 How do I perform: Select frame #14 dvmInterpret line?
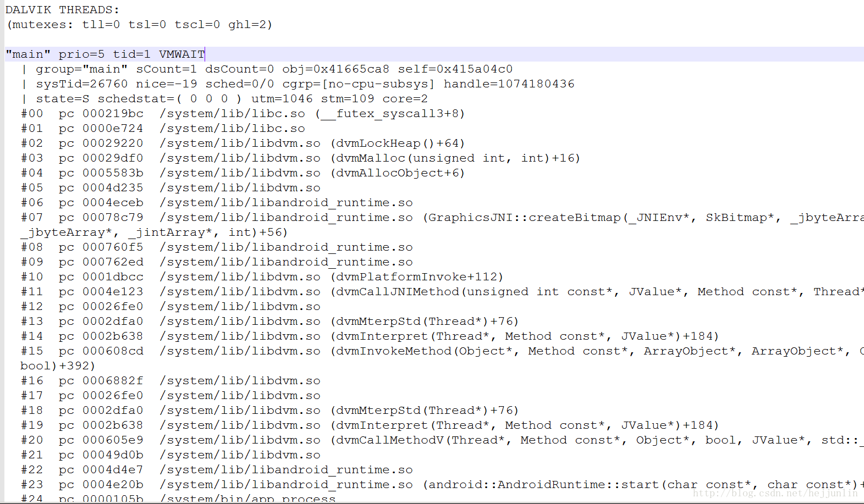point(370,336)
